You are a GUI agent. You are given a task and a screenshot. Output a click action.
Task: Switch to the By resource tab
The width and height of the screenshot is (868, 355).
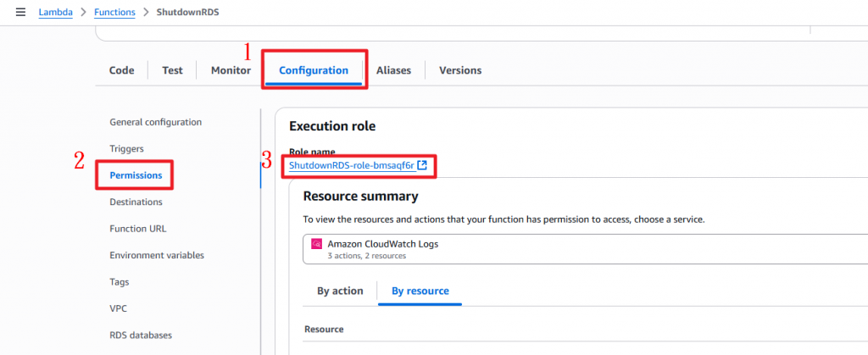[420, 291]
